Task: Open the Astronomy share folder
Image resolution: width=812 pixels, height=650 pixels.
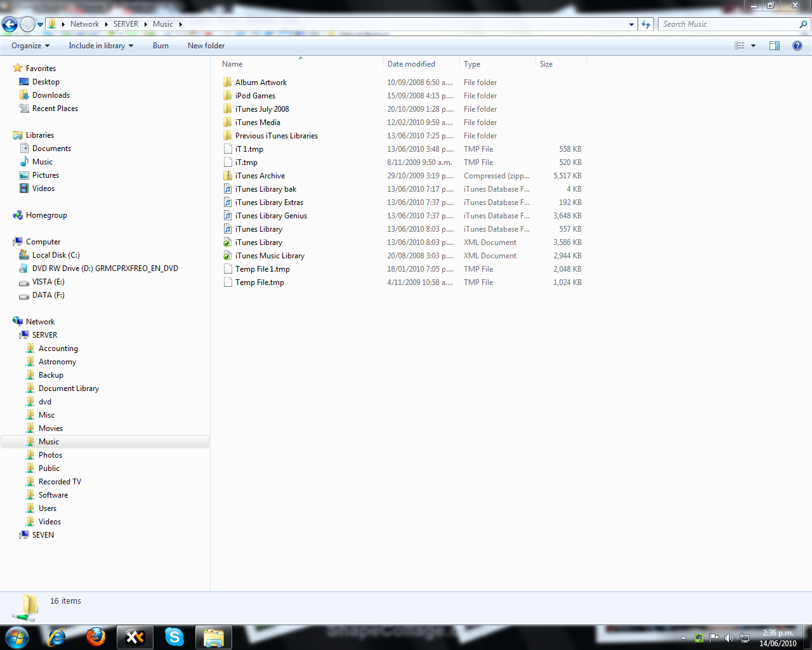Action: (x=57, y=362)
